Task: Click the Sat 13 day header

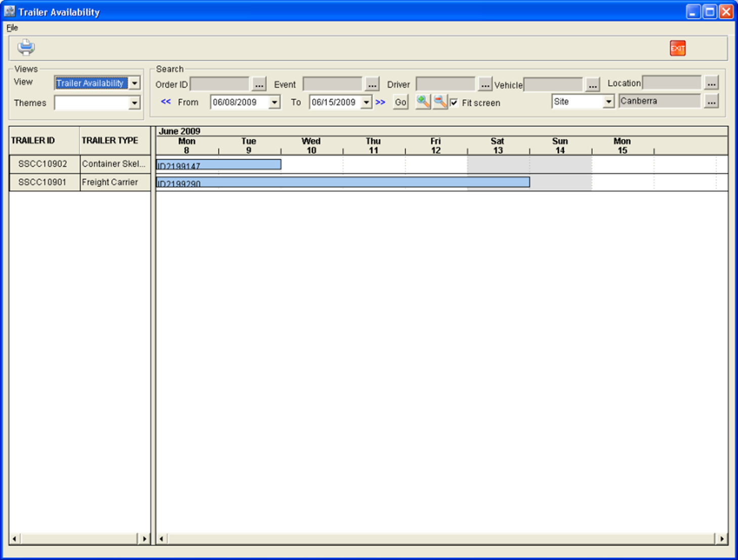Action: tap(498, 146)
